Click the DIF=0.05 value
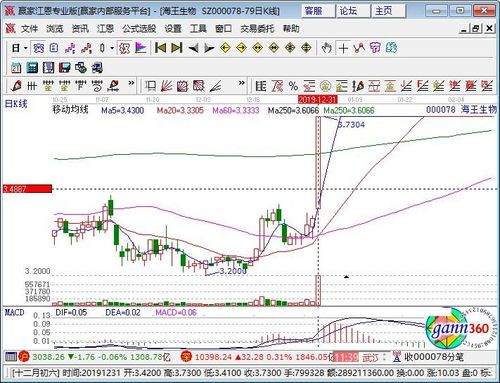This screenshot has width=500, height=383. pos(71,313)
